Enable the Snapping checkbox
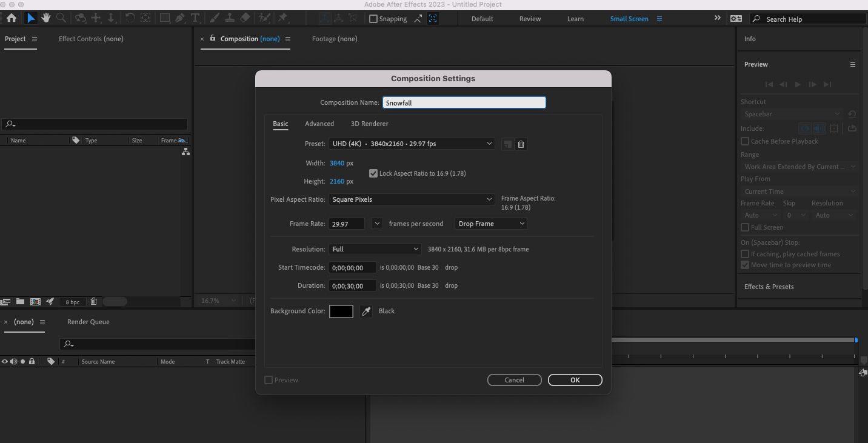Image resolution: width=868 pixels, height=443 pixels. point(373,19)
